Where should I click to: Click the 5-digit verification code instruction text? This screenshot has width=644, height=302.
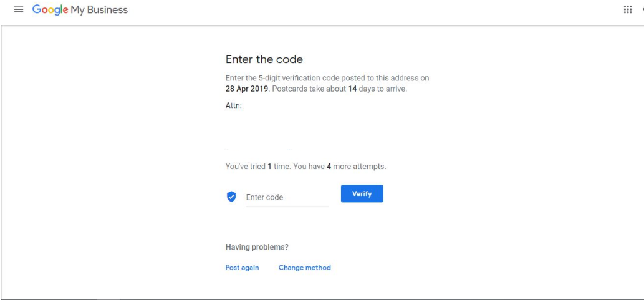tap(327, 78)
